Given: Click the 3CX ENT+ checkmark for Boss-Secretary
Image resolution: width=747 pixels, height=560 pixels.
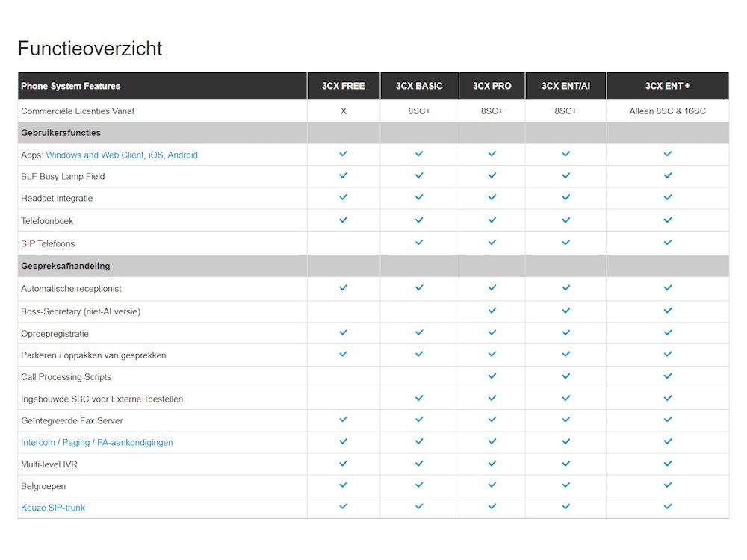Looking at the screenshot, I should pyautogui.click(x=668, y=311).
